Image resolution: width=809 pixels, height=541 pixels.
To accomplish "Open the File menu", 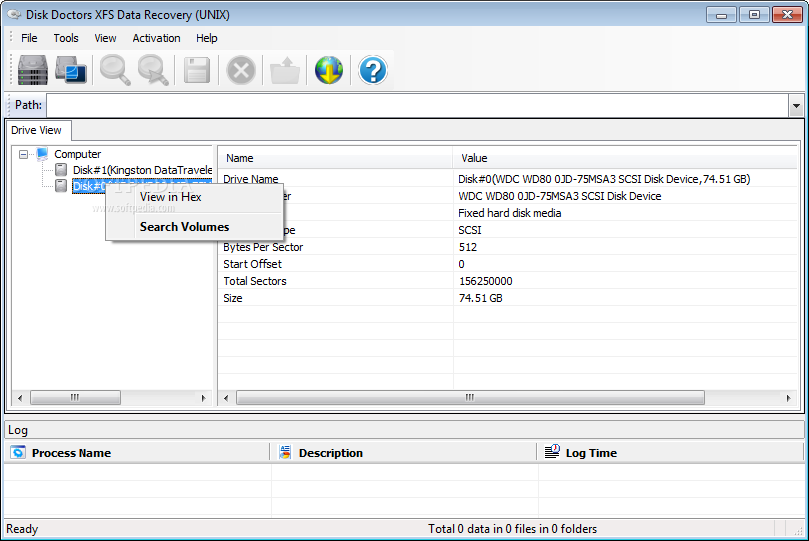I will [29, 38].
